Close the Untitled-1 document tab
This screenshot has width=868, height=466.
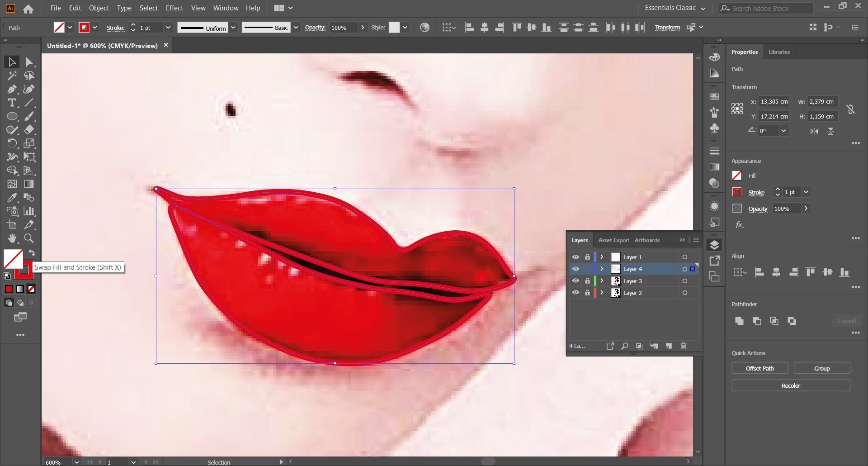(166, 45)
